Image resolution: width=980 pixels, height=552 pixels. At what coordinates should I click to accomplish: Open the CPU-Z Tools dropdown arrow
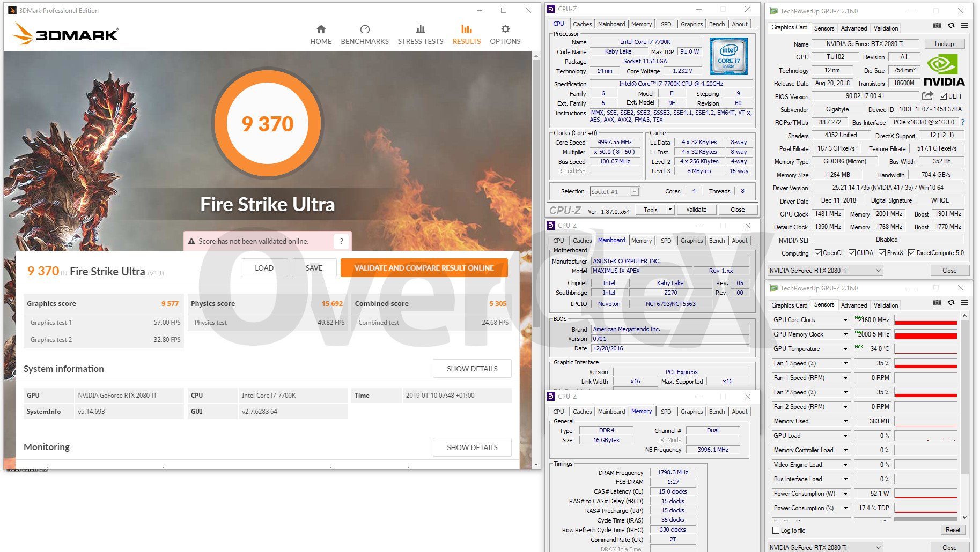(x=670, y=210)
